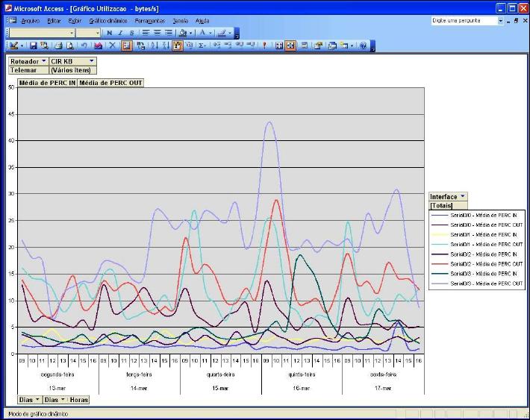Open file search from the toolbar icon

coord(44,46)
